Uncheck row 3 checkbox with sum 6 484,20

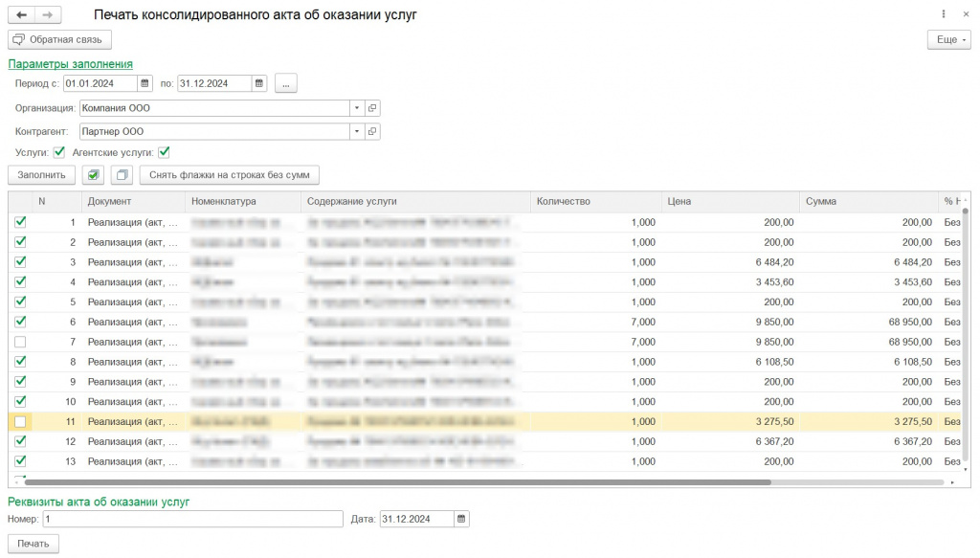[x=20, y=262]
